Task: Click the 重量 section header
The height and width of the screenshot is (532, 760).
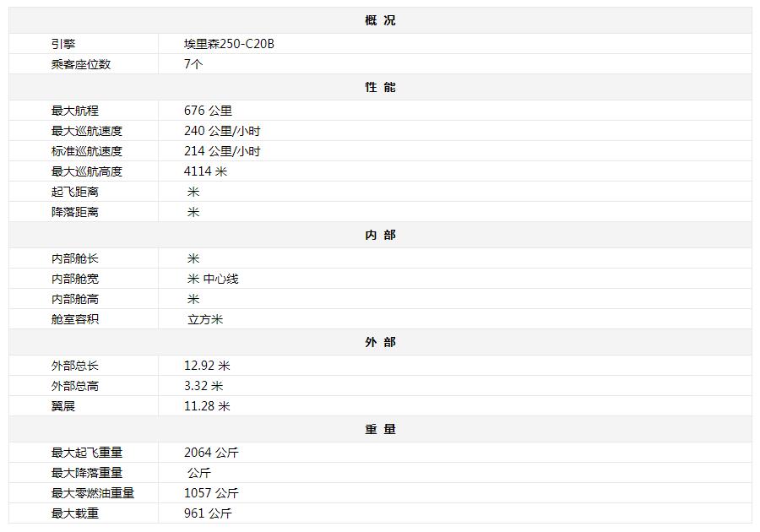Action: (x=380, y=429)
